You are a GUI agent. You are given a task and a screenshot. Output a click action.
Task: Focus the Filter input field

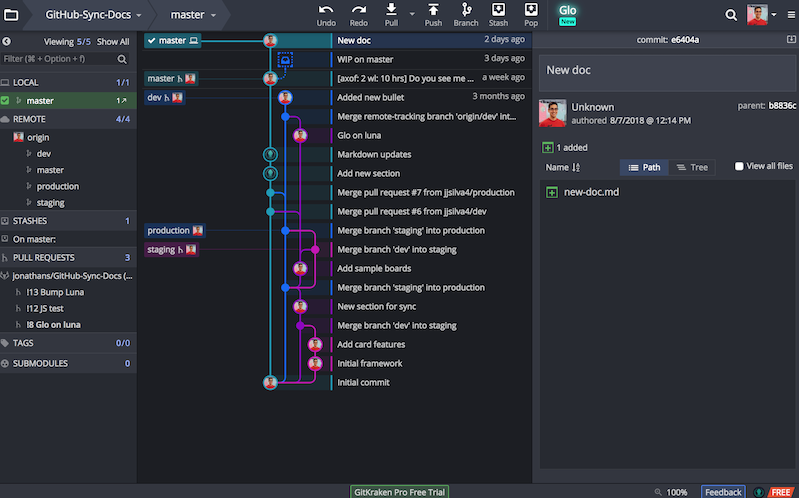59,59
